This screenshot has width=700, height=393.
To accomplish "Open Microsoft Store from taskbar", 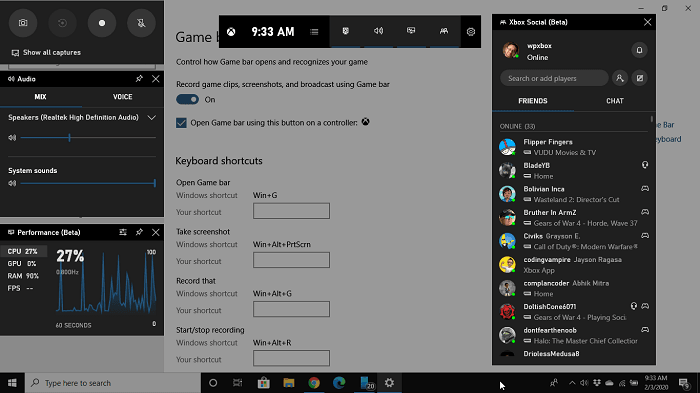I will point(263,383).
